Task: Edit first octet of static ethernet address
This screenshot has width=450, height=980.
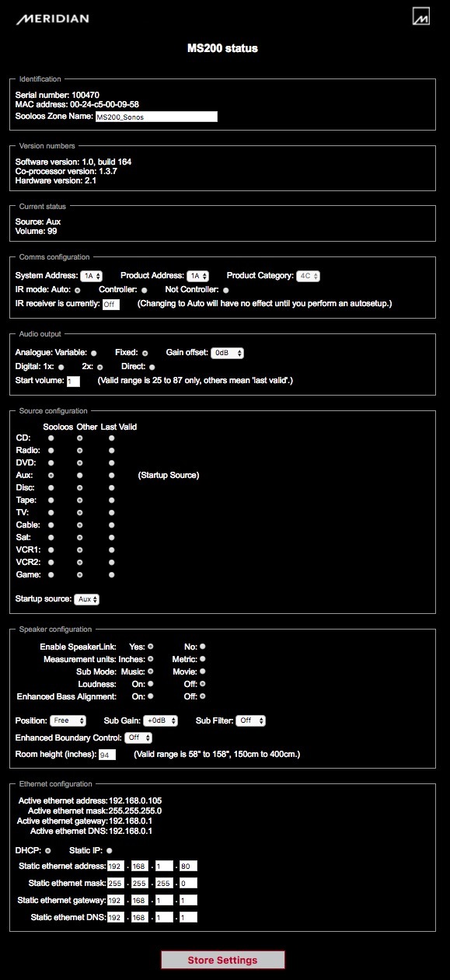Action: tap(117, 866)
